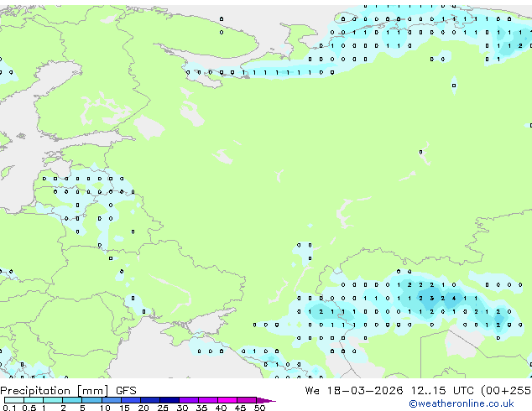Pick the 10–15 mm legend color swatch

click(112, 400)
